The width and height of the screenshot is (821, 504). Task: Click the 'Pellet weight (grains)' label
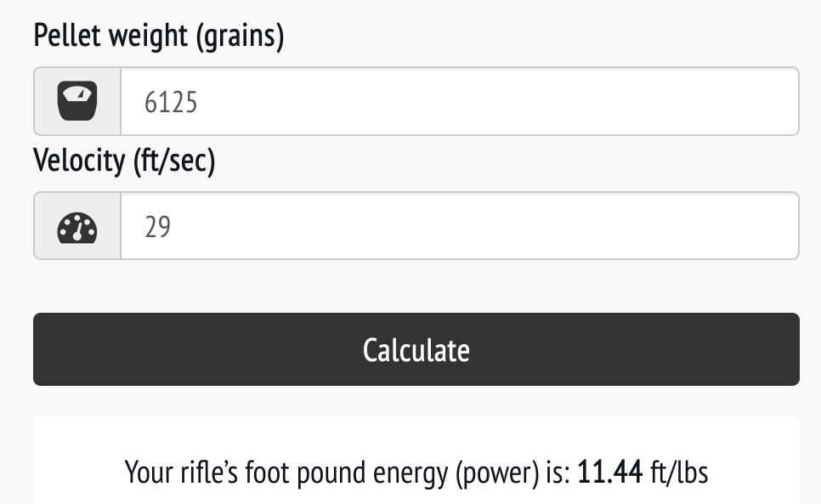coord(158,36)
